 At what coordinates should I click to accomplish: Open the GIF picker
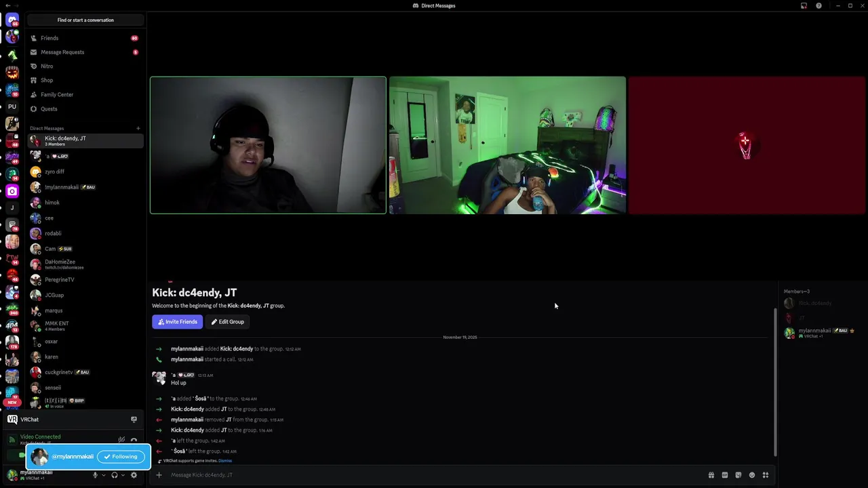coord(724,475)
